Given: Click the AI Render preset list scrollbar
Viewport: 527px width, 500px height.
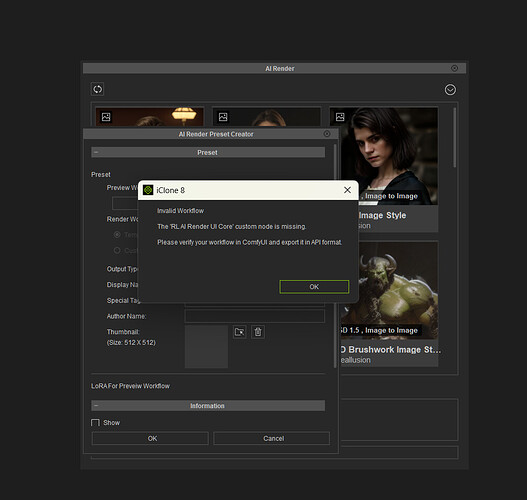Looking at the screenshot, I should [454, 137].
